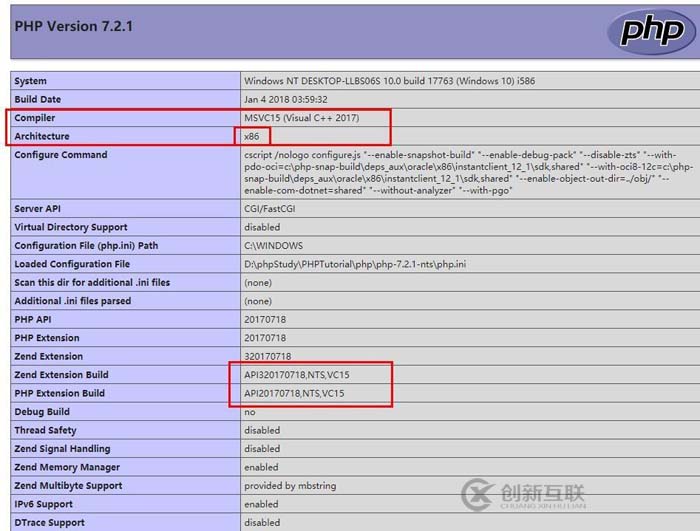Click the 'PHP Extension' label

47,338
